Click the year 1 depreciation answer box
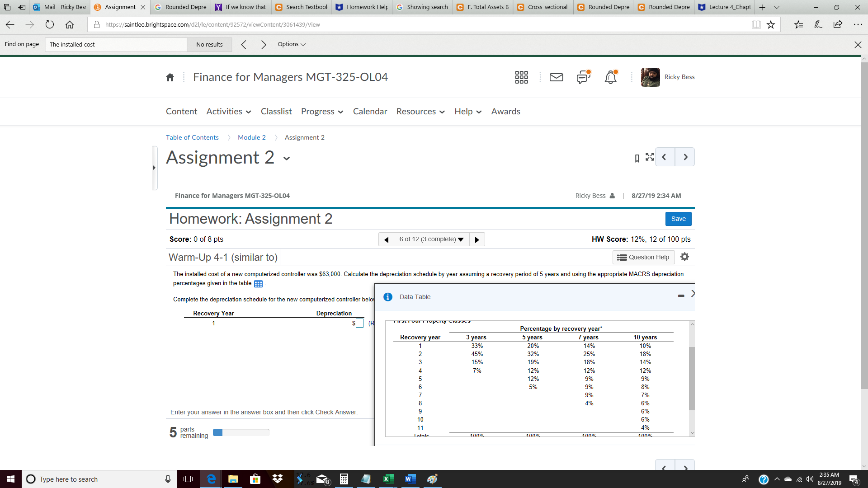 pyautogui.click(x=359, y=323)
